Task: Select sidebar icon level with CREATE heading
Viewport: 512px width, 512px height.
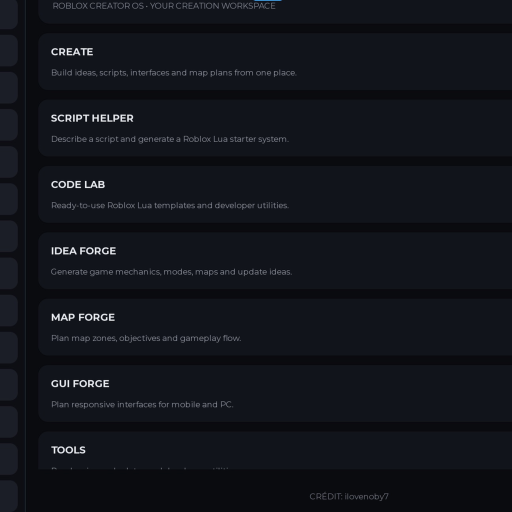Action: (9, 51)
